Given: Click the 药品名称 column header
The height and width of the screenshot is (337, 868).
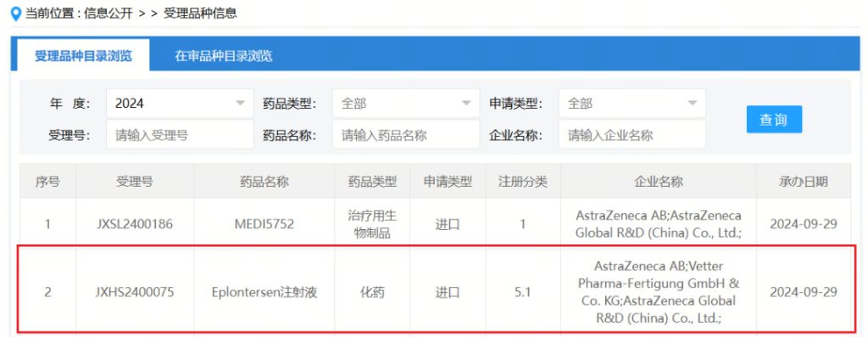Looking at the screenshot, I should [264, 182].
